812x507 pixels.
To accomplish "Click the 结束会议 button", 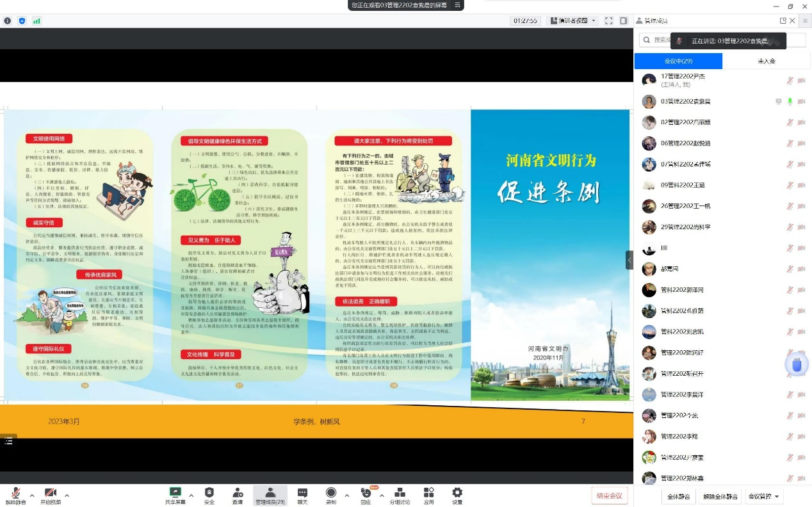I will point(609,495).
